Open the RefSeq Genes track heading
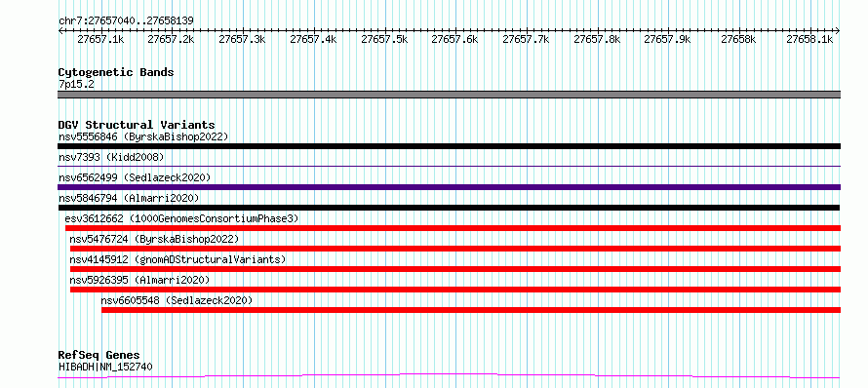Image resolution: width=868 pixels, height=388 pixels. coord(99,356)
